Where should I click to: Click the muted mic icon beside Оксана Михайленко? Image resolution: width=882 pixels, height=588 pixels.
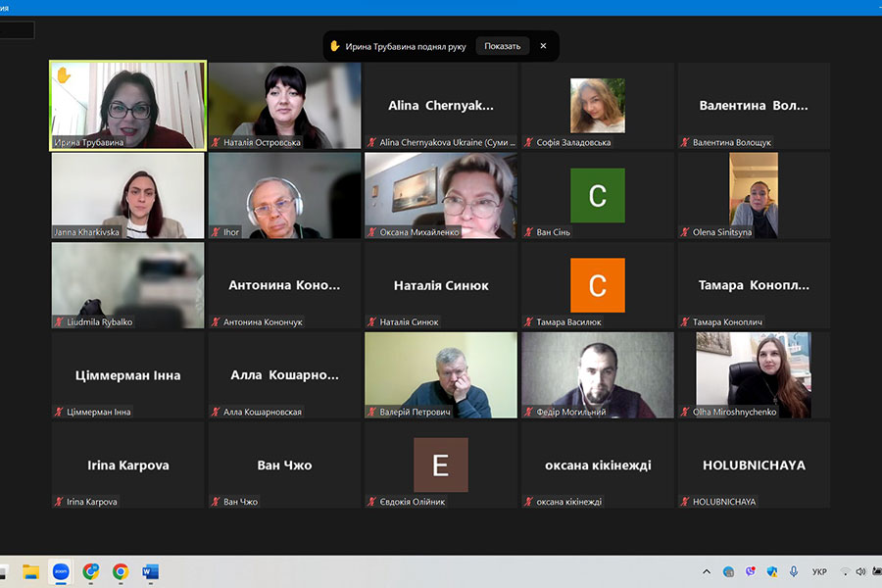371,232
